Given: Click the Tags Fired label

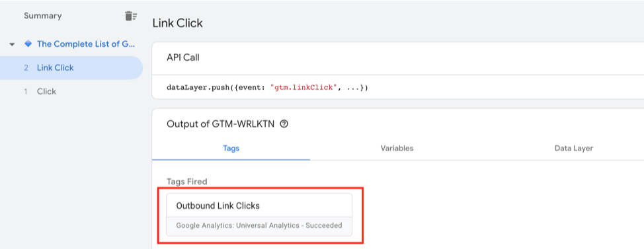Looking at the screenshot, I should (187, 182).
